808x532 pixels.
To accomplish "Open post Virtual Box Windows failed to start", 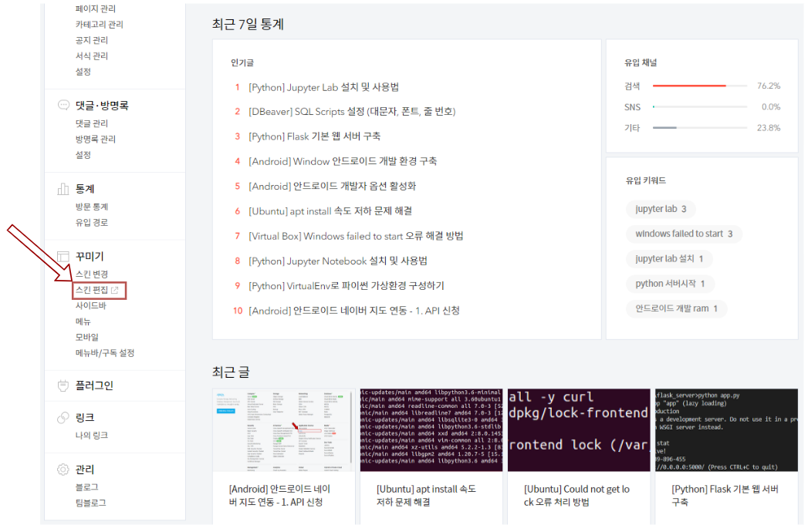I will [356, 236].
